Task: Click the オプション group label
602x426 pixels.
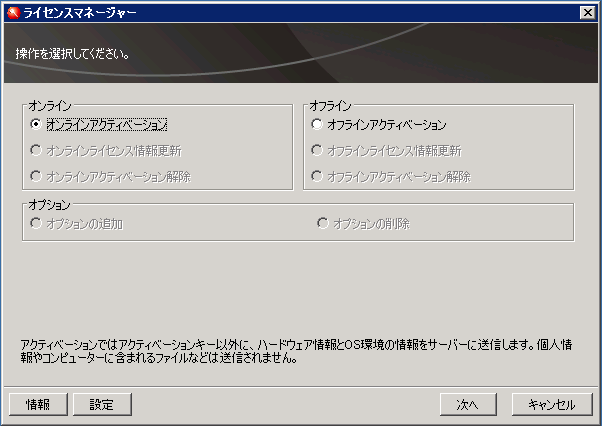Action: (x=50, y=205)
